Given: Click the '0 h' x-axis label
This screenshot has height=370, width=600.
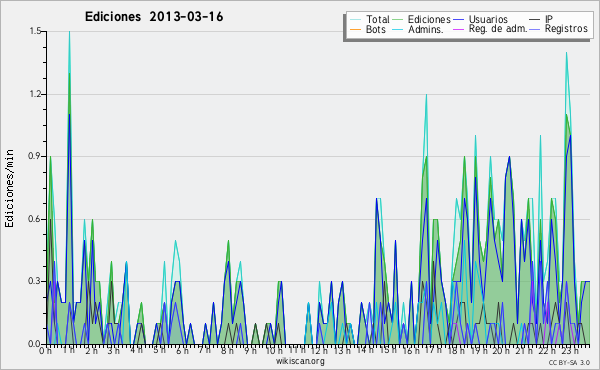Looking at the screenshot, I should (x=46, y=351).
